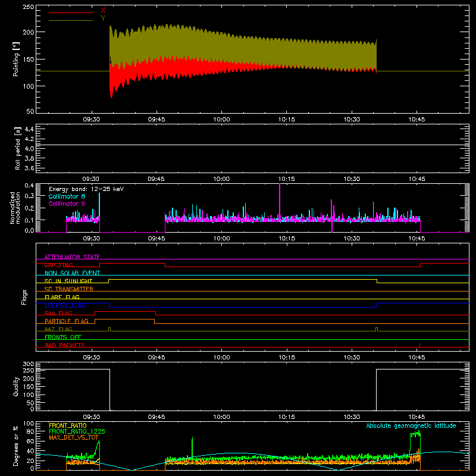476x476 pixels.
Task: Click the Pointing axis title
Action: coord(16,59)
